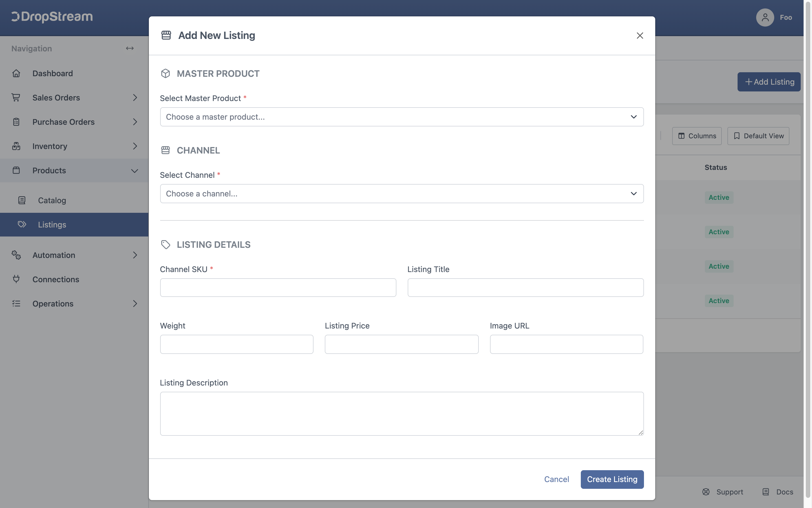Click the Support lifebuoy icon
The width and height of the screenshot is (812, 508).
coord(706,492)
